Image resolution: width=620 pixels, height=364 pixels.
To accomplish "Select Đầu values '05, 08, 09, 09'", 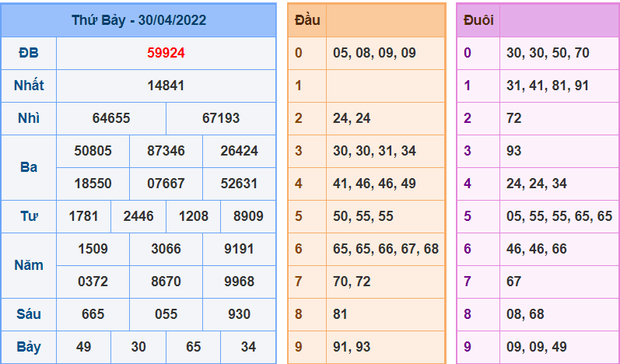I will (374, 53).
